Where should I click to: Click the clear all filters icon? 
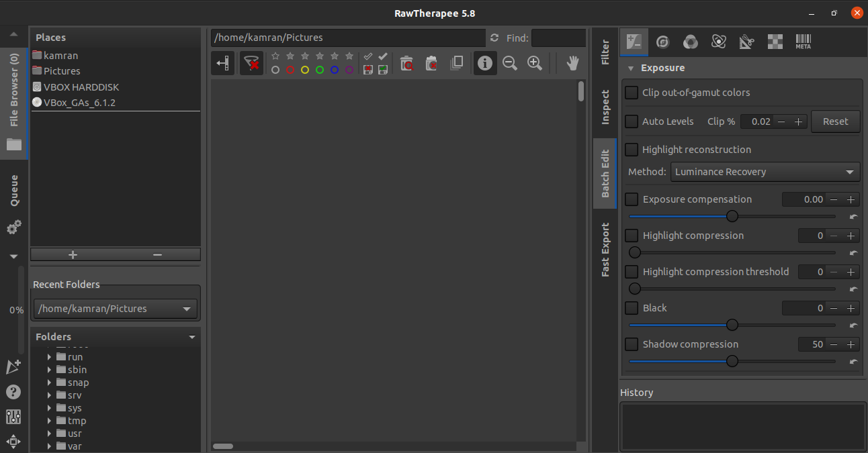coord(251,63)
